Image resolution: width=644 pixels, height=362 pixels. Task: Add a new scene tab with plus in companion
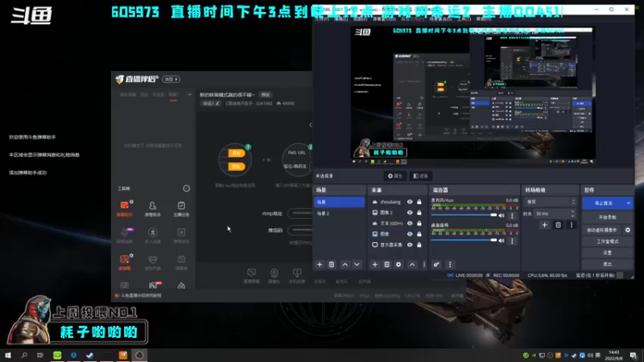(190, 95)
